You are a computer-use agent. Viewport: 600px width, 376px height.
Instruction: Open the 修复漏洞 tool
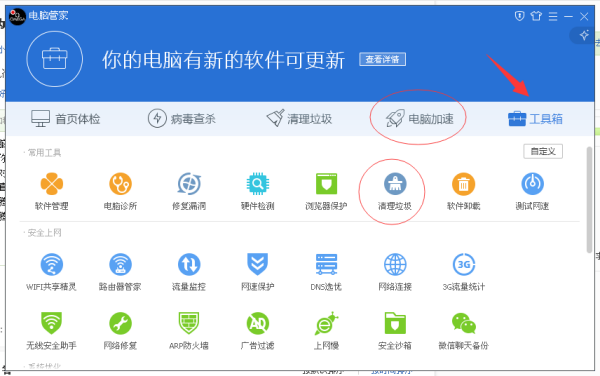pos(189,191)
